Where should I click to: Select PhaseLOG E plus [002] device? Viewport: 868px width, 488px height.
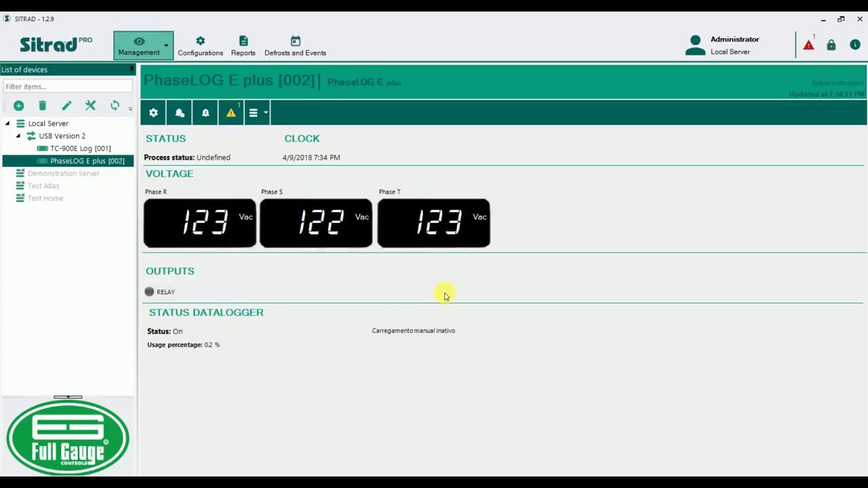87,161
